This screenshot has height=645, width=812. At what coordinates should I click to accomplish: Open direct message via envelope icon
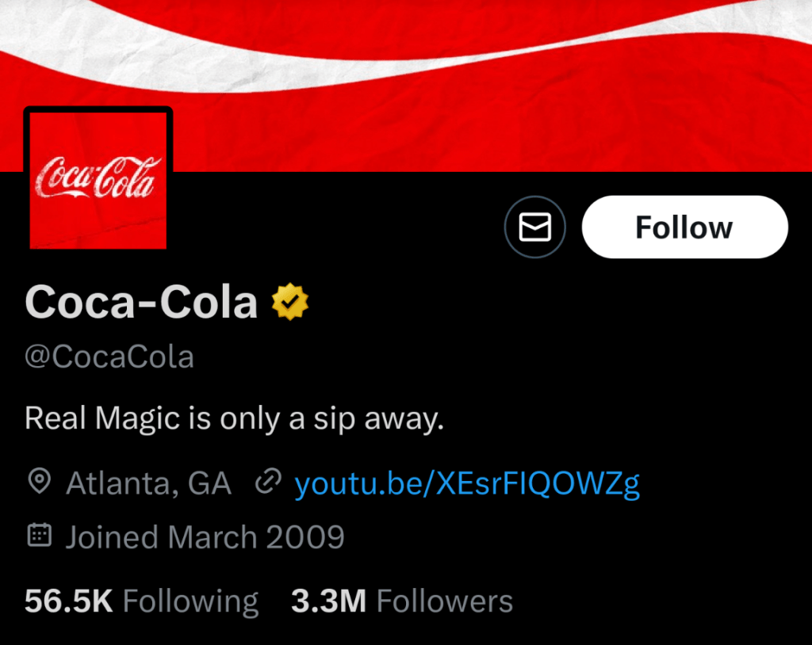[534, 227]
